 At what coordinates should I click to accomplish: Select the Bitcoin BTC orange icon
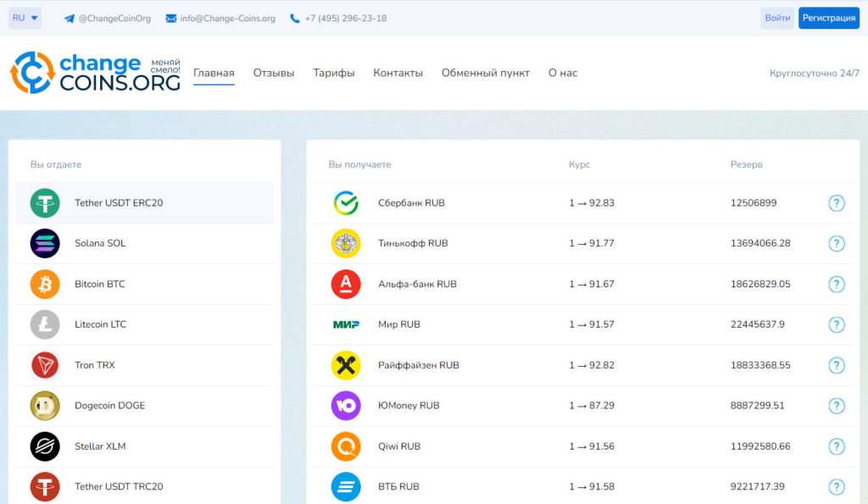45,284
